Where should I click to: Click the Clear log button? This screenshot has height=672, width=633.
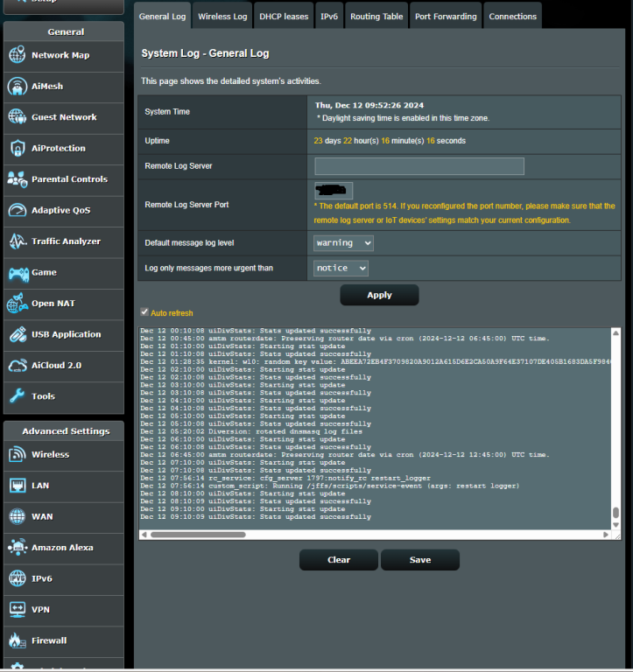(338, 560)
